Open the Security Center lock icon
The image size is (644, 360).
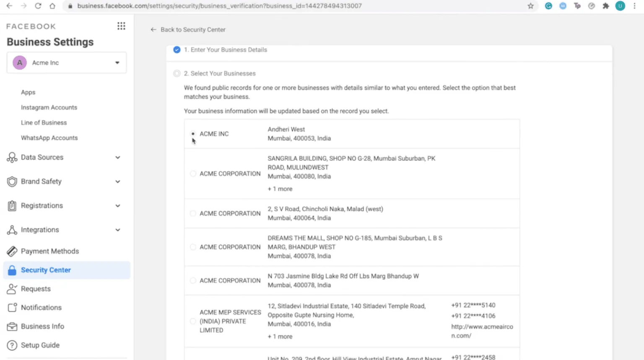(12, 270)
